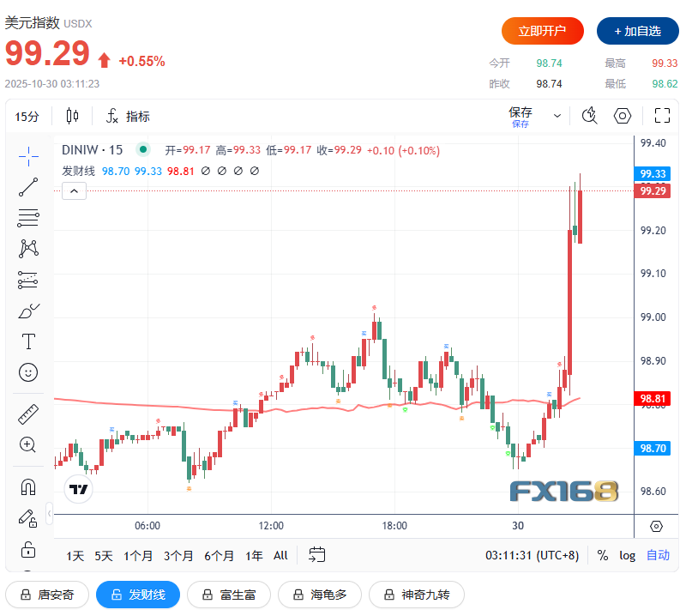Toggle magnet mode for drawings

pyautogui.click(x=28, y=486)
